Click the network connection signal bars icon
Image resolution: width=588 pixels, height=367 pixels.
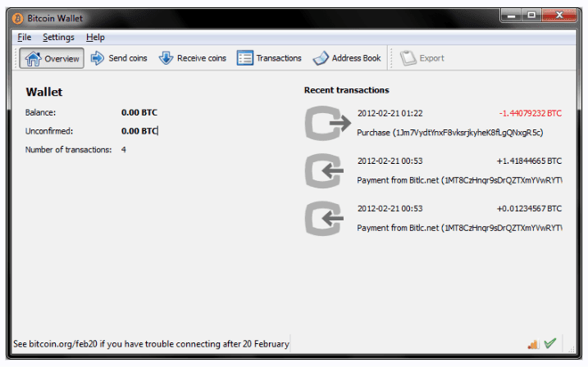533,344
